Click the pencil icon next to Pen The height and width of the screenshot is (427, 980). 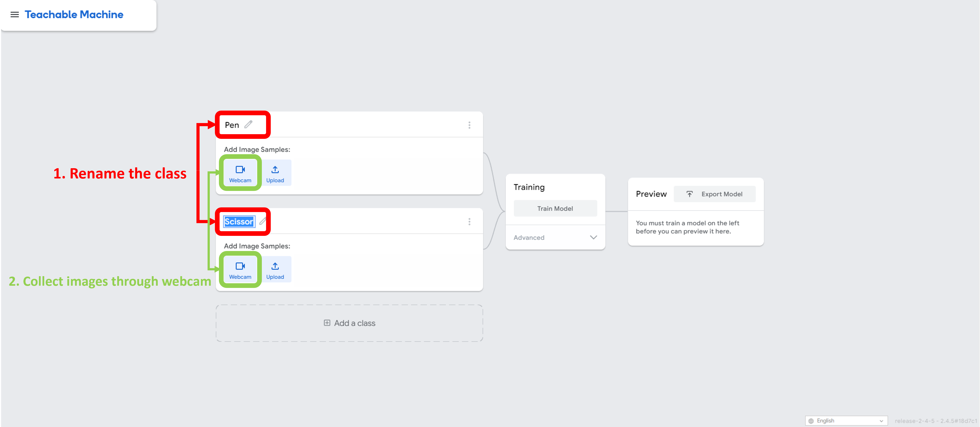[249, 124]
